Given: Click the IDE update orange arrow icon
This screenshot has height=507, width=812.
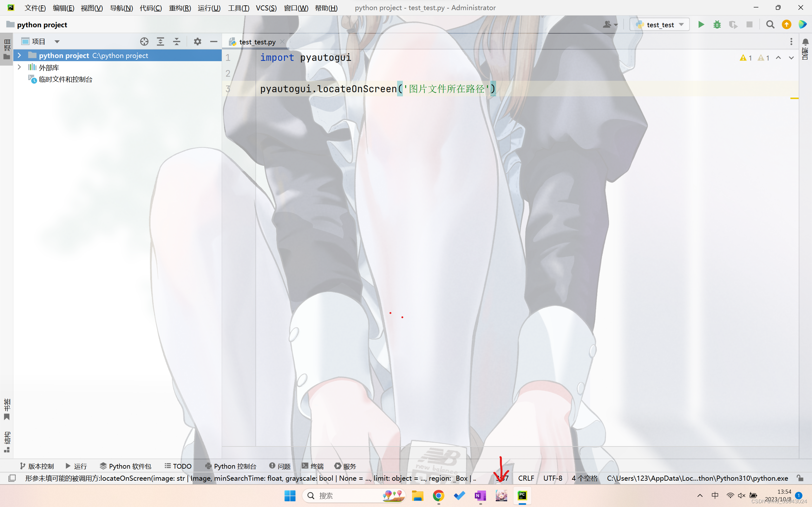Looking at the screenshot, I should tap(786, 24).
